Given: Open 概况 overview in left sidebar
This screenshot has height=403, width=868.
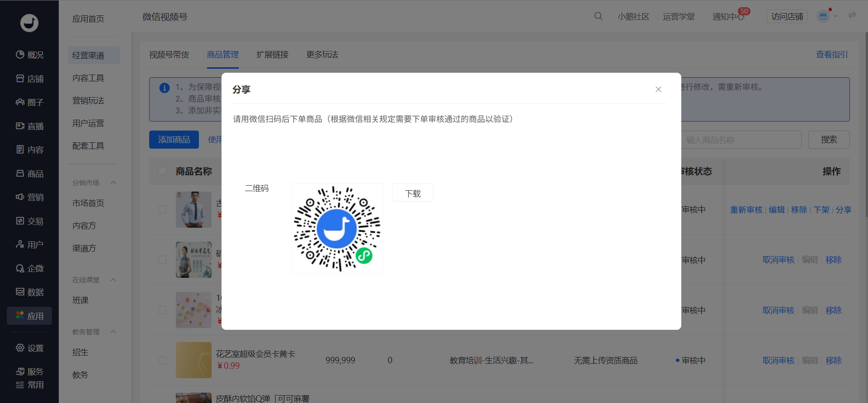Looking at the screenshot, I should click(x=29, y=55).
